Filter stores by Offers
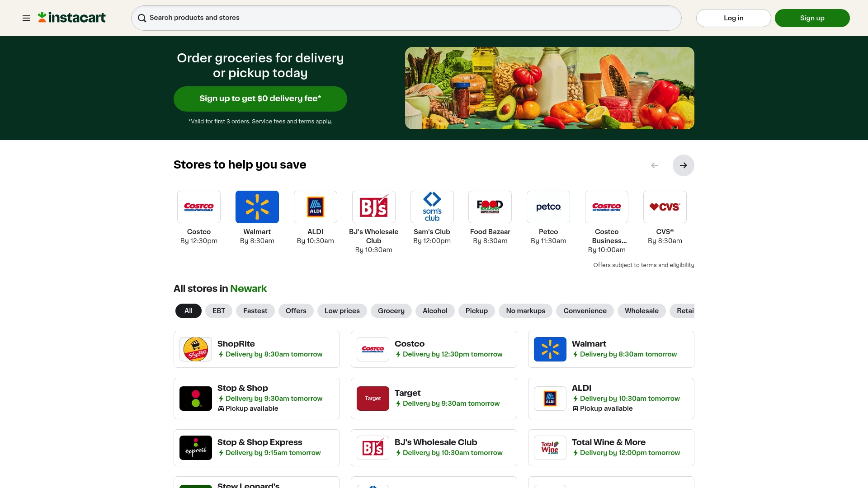Viewport: 868px width, 488px height. (x=296, y=311)
